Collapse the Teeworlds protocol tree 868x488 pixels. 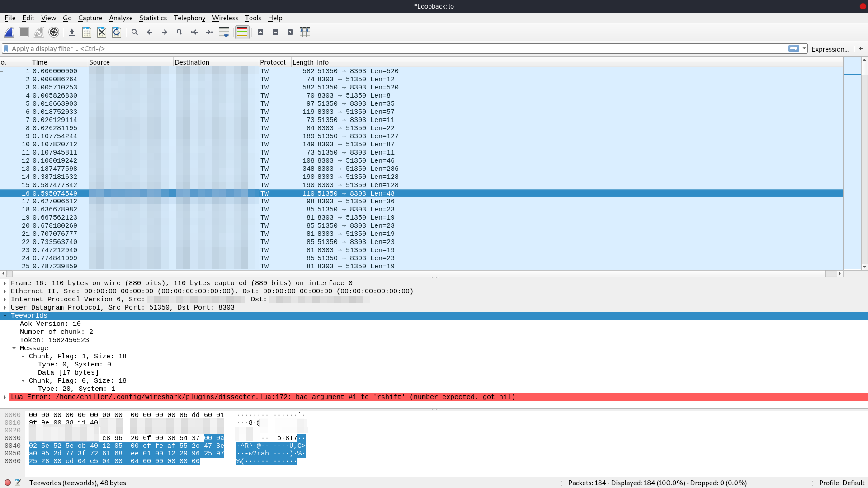point(5,315)
